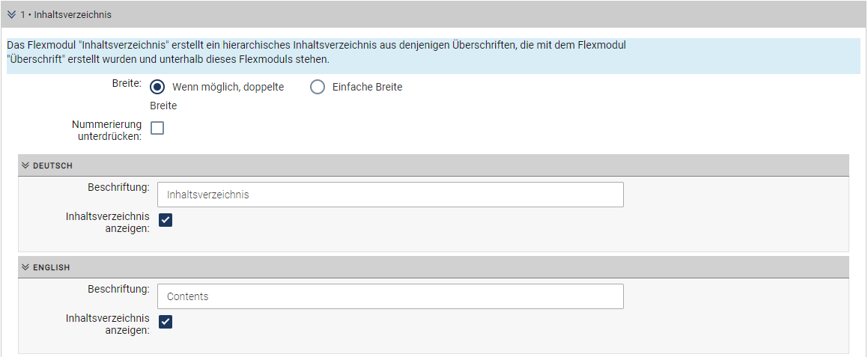Enable the "Nummerierung unterdrücken" checkbox
This screenshot has height=357, width=868.
click(157, 128)
